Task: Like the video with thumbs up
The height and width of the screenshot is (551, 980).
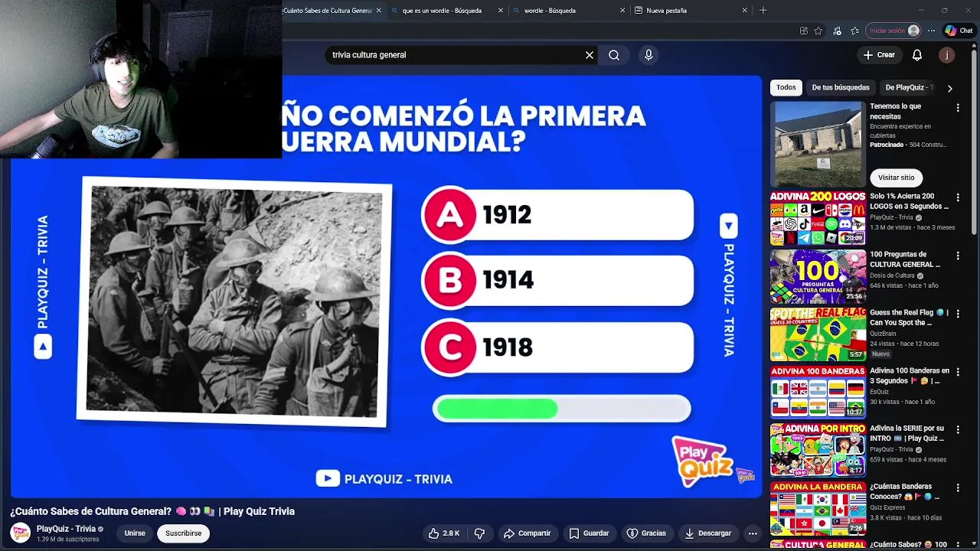Action: tap(444, 533)
